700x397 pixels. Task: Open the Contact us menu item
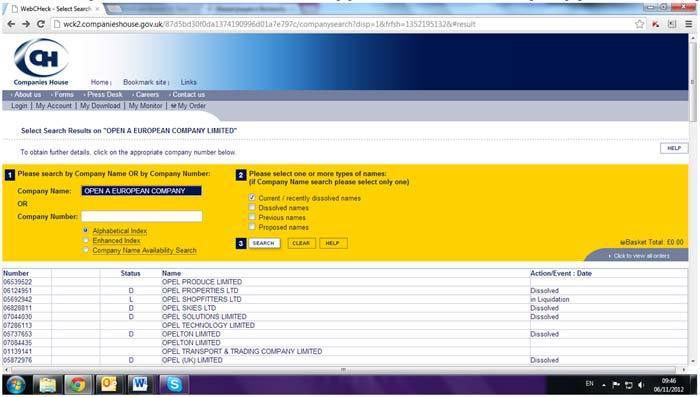(x=188, y=95)
